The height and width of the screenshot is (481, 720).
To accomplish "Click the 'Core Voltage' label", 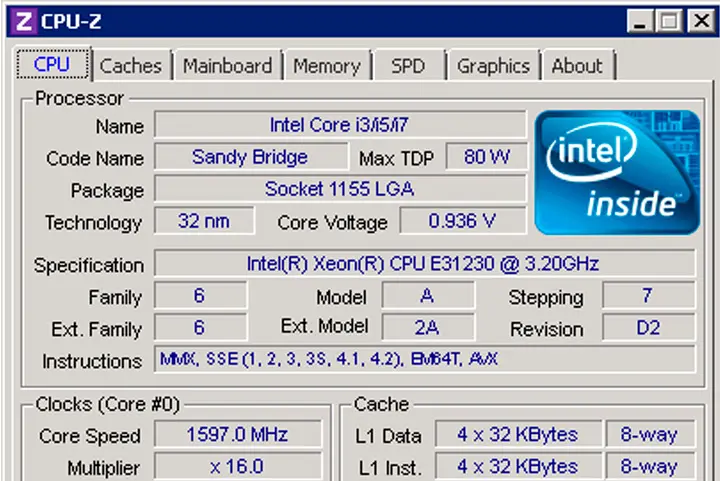I will pyautogui.click(x=332, y=223).
